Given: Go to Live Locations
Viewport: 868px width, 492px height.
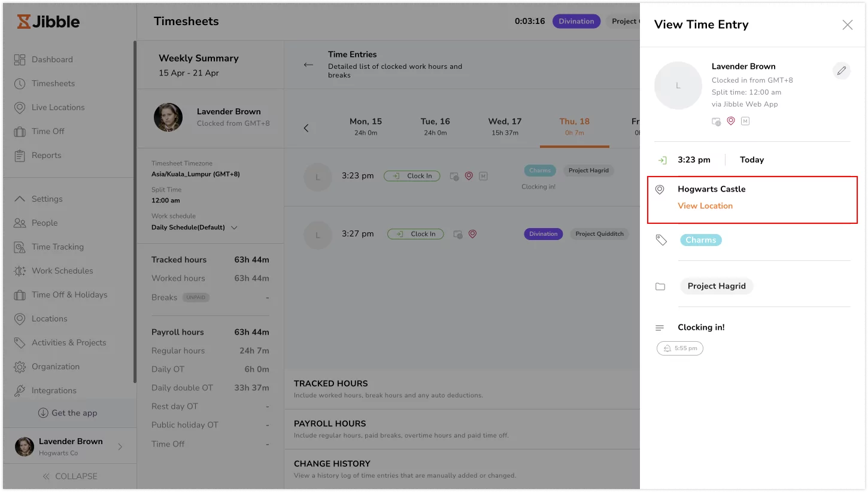Looking at the screenshot, I should pyautogui.click(x=58, y=107).
